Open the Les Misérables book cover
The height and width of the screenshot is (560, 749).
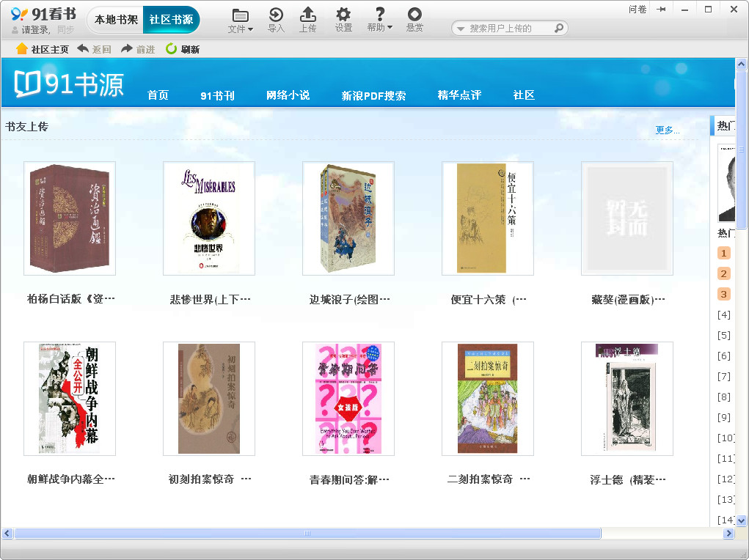click(x=209, y=218)
